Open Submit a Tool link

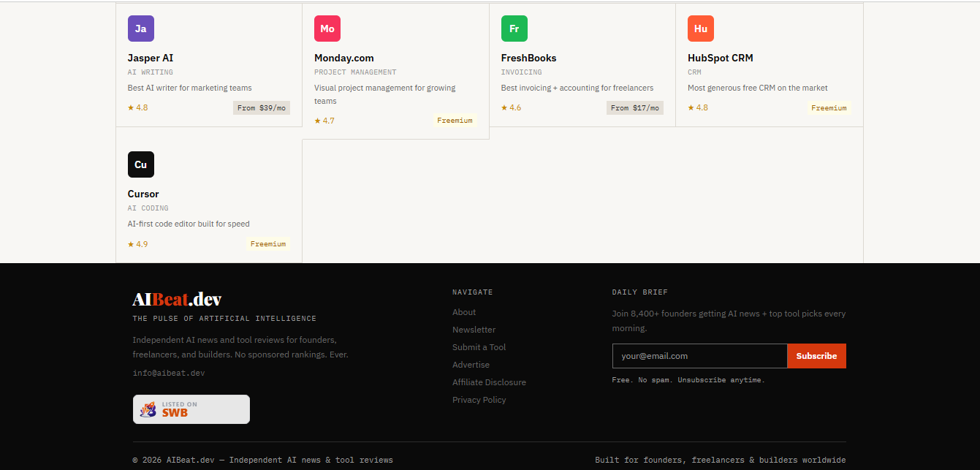[479, 347]
